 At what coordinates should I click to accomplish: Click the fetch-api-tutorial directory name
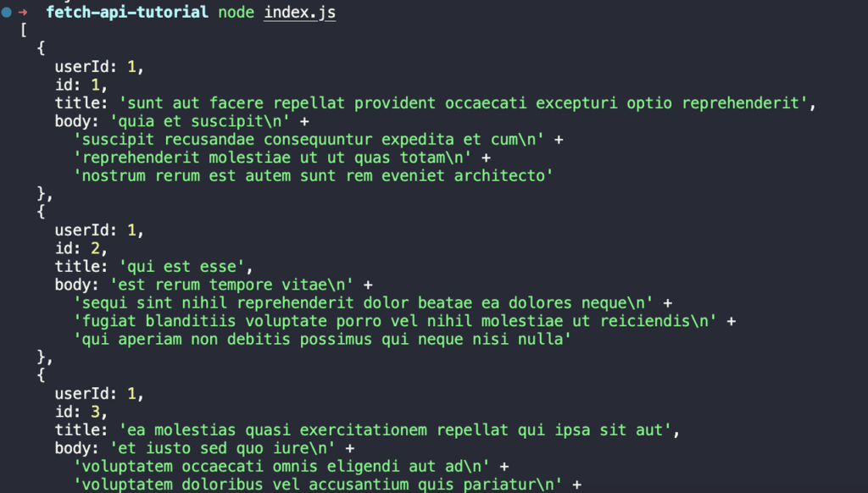[127, 12]
